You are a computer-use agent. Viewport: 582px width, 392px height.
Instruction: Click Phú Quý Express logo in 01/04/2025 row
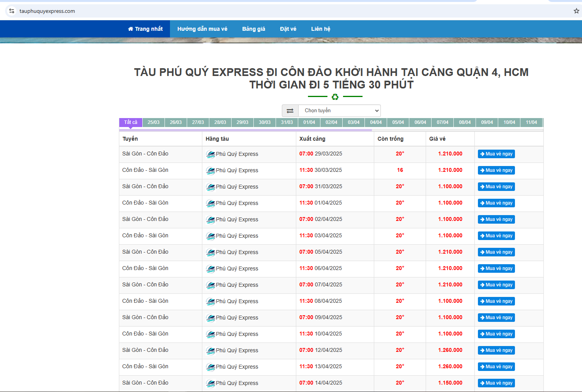coord(211,203)
